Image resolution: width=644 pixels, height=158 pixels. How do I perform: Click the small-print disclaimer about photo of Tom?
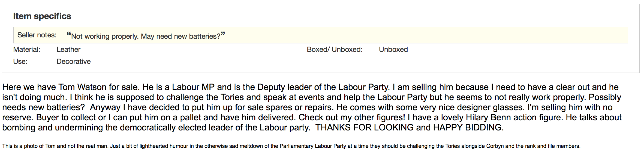point(291,146)
